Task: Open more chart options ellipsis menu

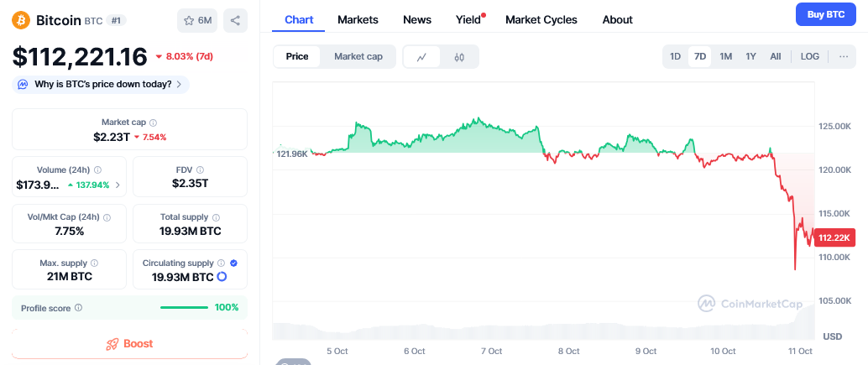Action: 843,56
